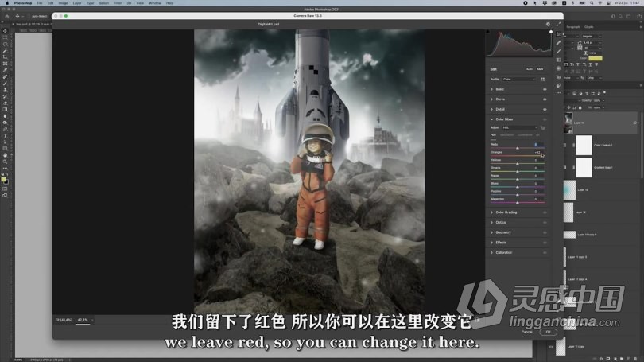Browse profiles with the grid icon
The image size is (644, 362).
(x=542, y=80)
